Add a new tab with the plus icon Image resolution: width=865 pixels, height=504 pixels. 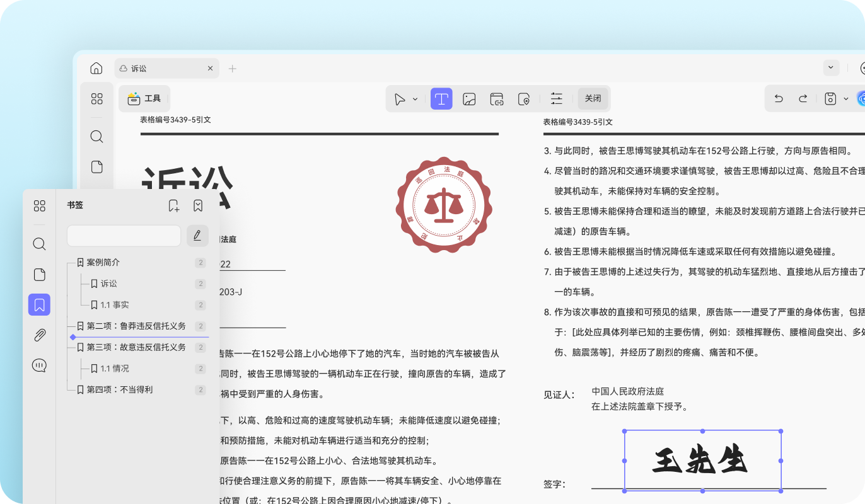(233, 68)
